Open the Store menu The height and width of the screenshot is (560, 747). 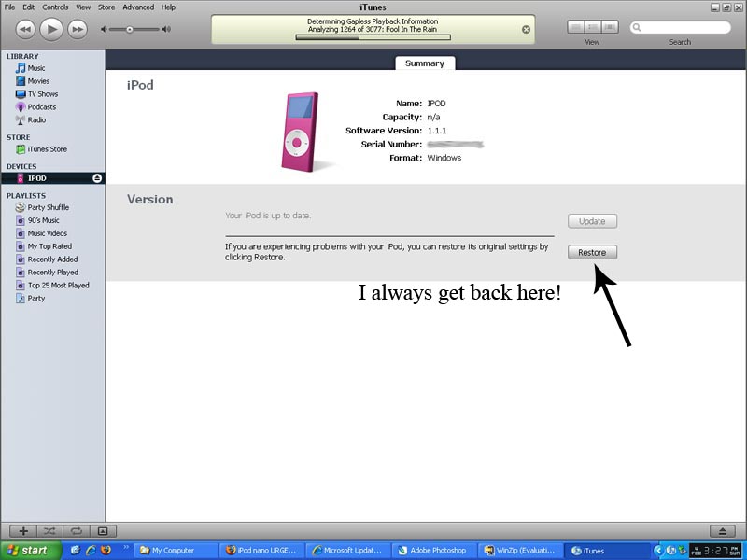106,6
